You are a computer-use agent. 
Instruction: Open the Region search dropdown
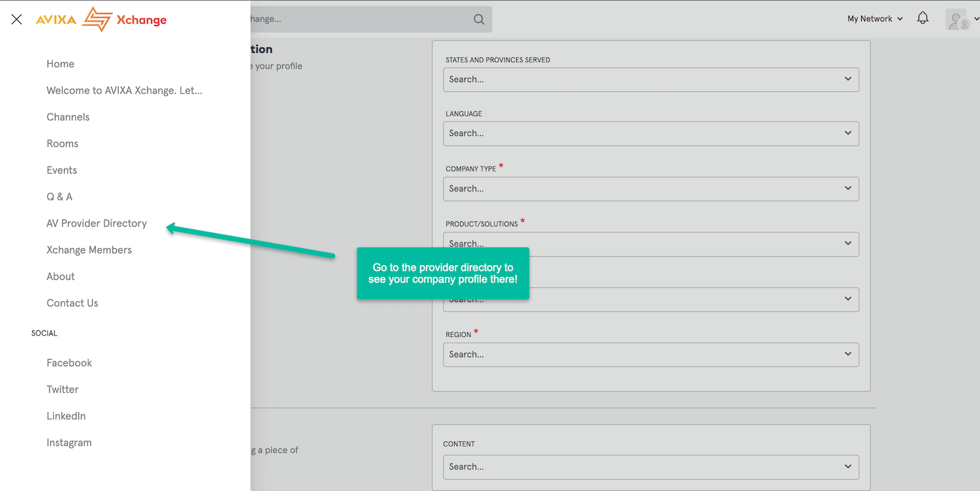tap(651, 355)
